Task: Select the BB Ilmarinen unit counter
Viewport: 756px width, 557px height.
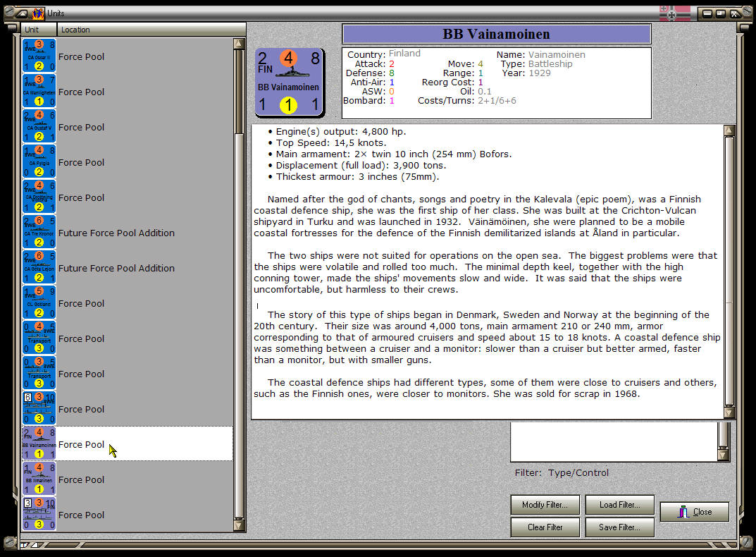Action: [39, 479]
